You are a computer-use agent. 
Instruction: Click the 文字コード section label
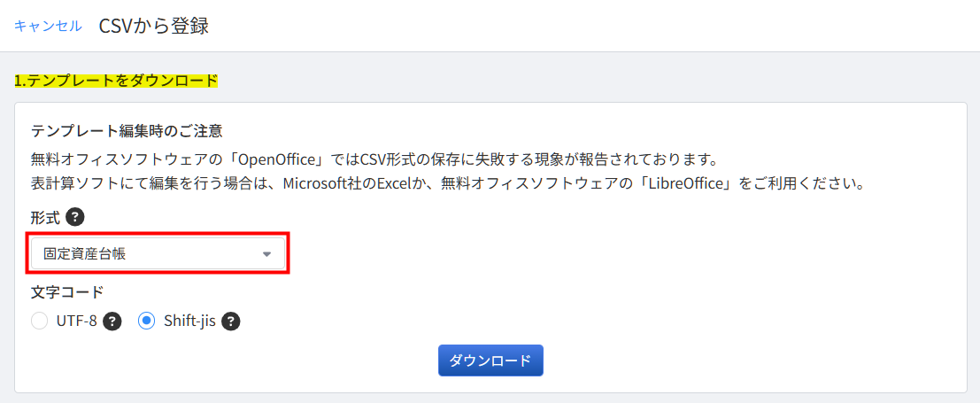(67, 291)
